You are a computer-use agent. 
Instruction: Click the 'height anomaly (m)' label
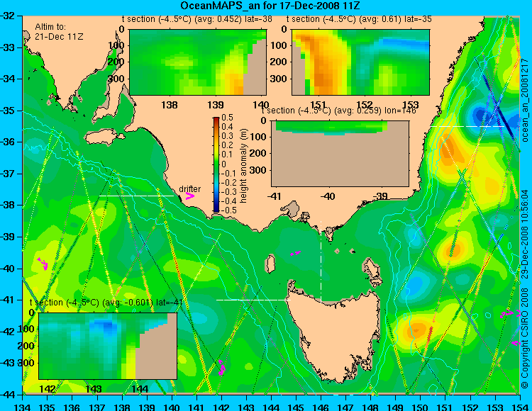[243, 166]
